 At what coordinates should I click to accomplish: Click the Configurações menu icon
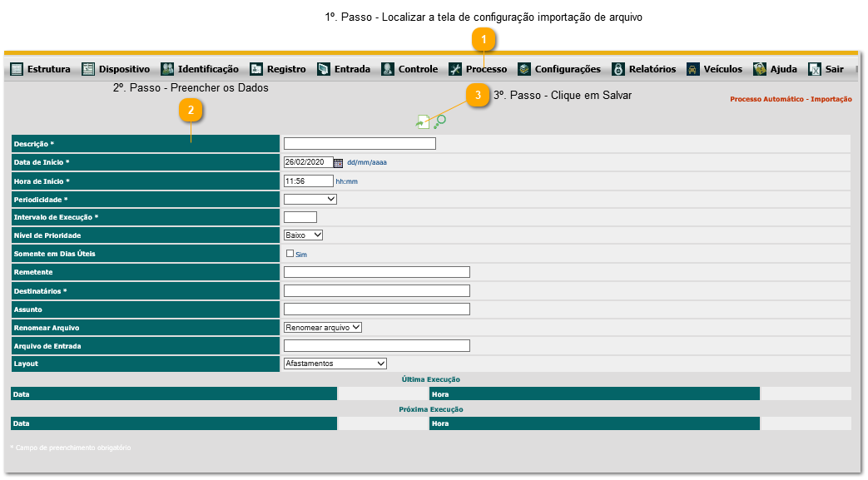click(x=523, y=69)
